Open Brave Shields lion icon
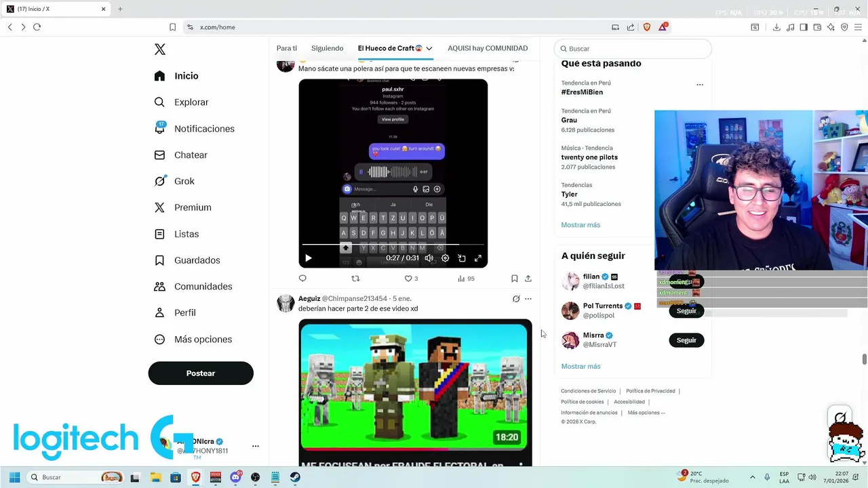This screenshot has width=868, height=488. tap(646, 27)
